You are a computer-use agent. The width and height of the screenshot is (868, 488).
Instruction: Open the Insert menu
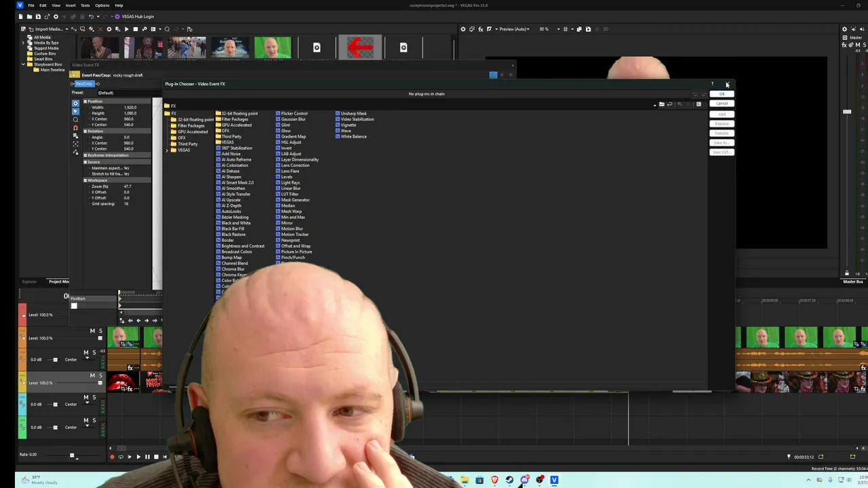(71, 5)
